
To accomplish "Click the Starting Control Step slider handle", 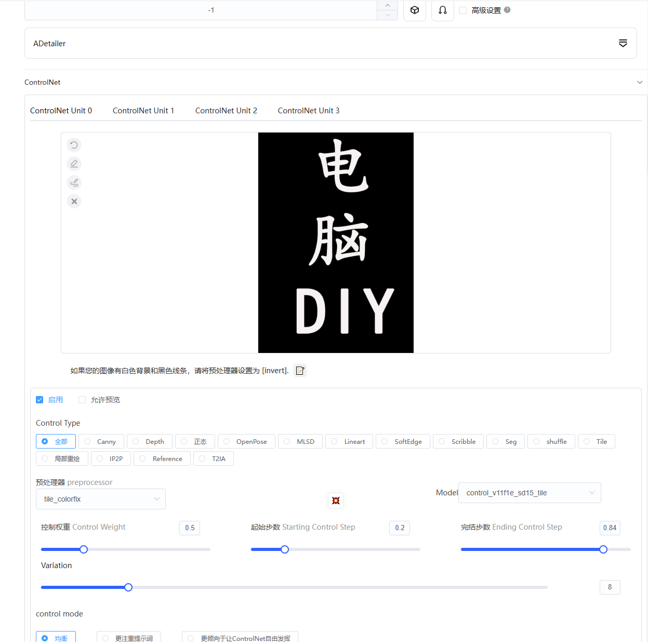I will pos(285,549).
